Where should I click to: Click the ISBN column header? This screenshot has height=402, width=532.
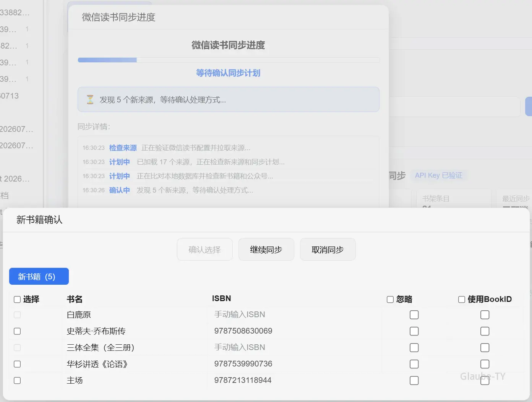[x=222, y=298]
